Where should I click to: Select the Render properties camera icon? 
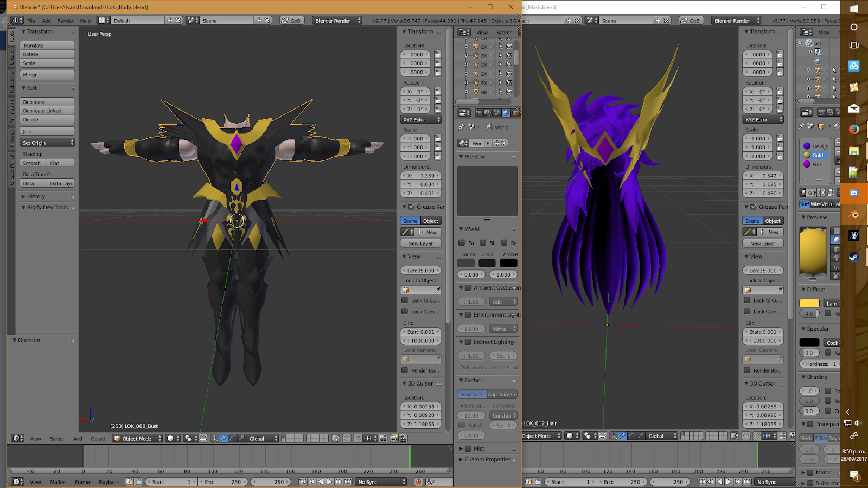478,113
